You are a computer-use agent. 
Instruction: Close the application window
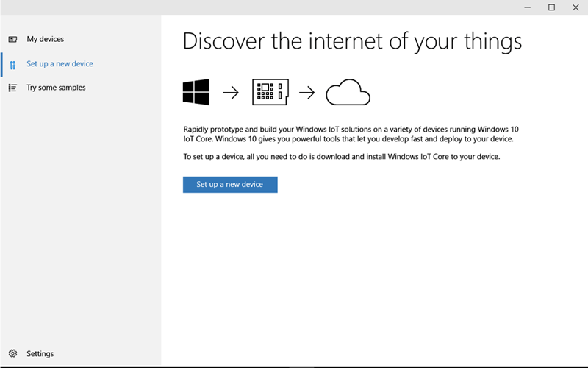(576, 7)
